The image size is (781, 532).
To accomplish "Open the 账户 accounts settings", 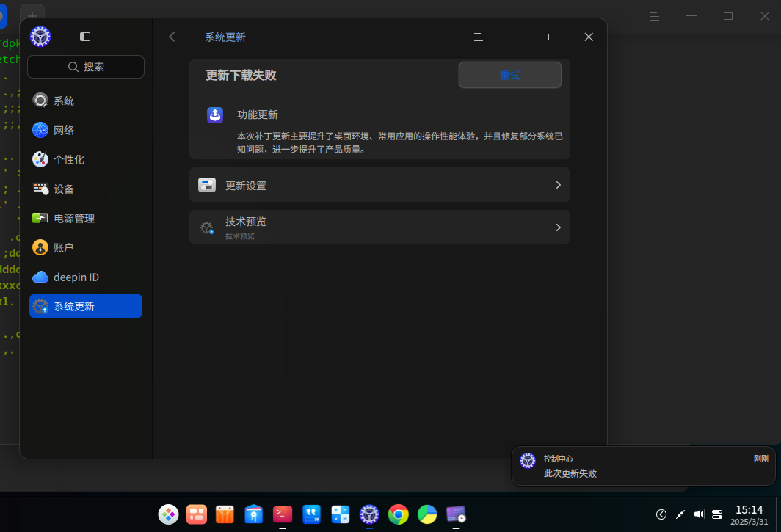I will click(86, 247).
